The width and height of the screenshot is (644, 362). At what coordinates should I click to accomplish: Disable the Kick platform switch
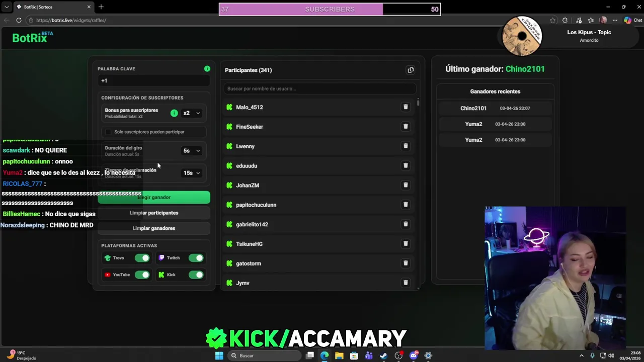coord(196,275)
